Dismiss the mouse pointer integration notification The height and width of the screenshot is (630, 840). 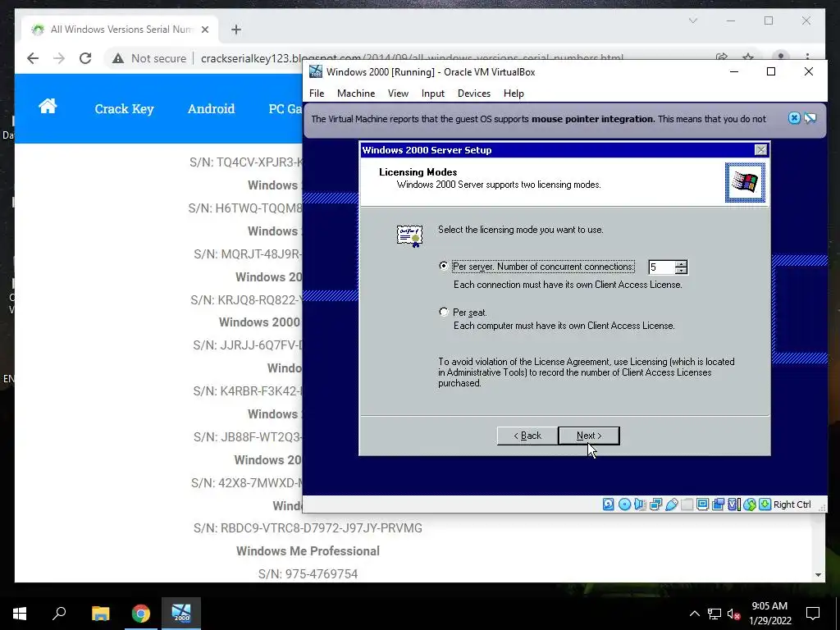(794, 118)
